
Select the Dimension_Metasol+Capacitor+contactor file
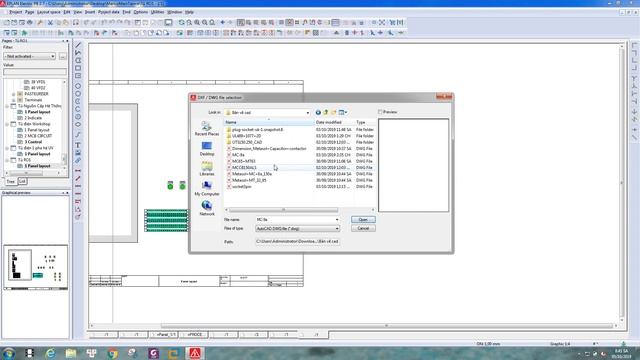pos(269,149)
